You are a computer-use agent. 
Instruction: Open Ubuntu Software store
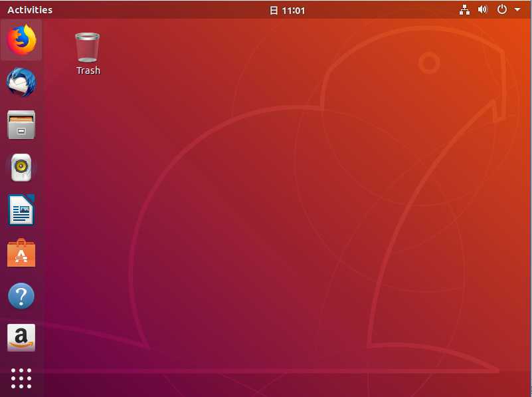point(21,253)
